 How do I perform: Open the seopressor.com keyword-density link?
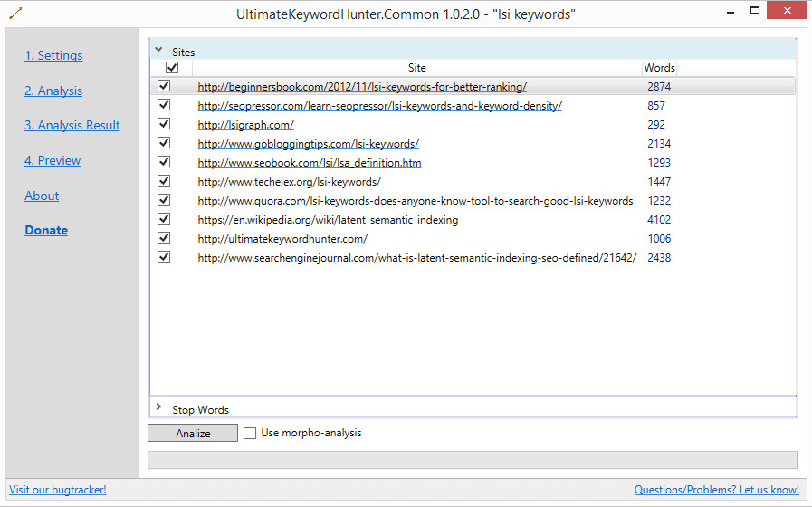click(379, 106)
